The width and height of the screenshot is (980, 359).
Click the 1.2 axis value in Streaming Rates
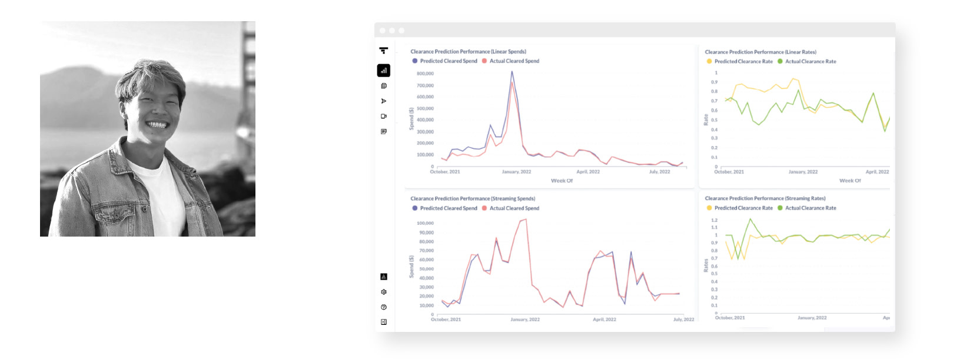(714, 220)
